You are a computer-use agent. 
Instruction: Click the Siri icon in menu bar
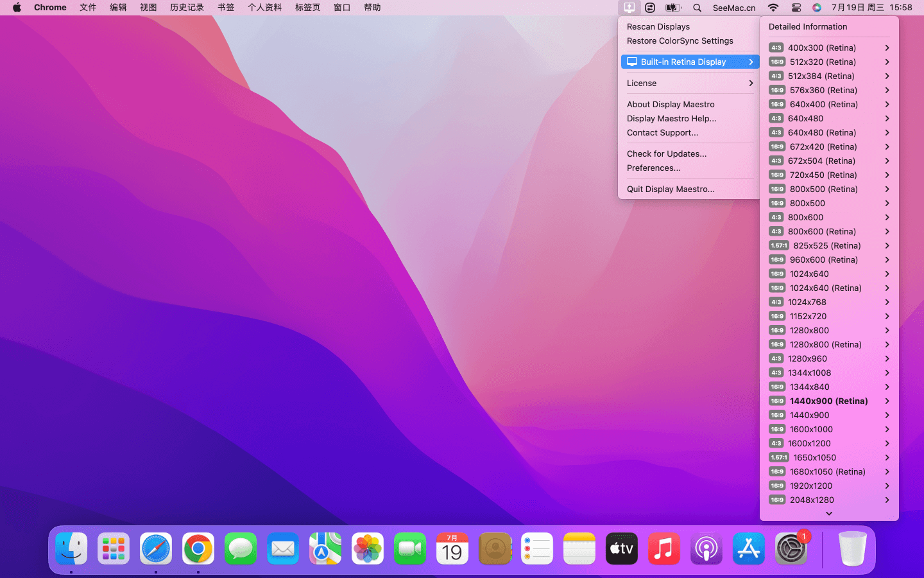(x=816, y=8)
